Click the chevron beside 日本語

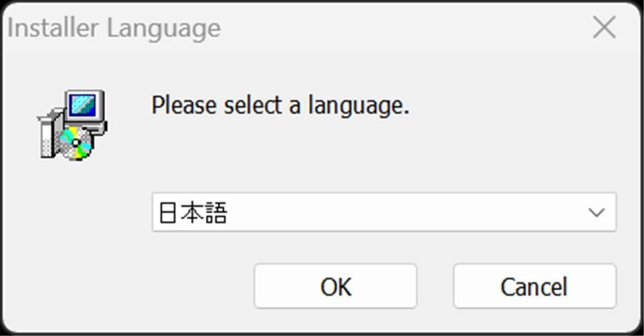(x=596, y=212)
